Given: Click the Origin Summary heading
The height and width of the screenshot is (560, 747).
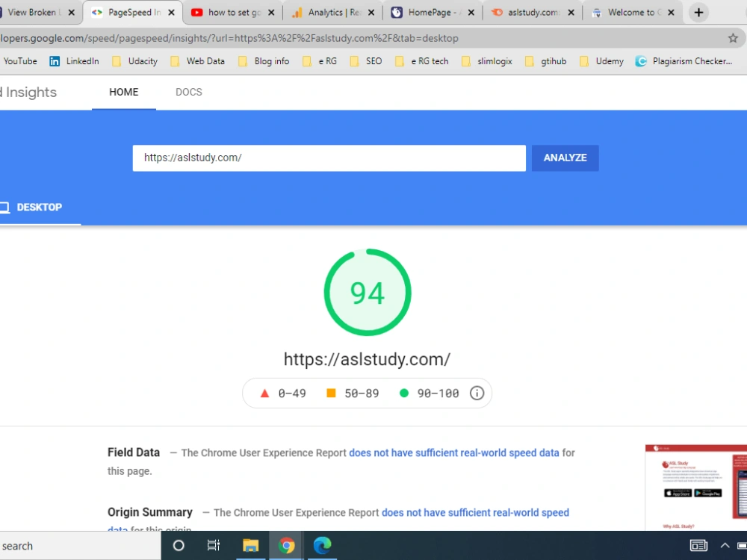Looking at the screenshot, I should [x=150, y=512].
